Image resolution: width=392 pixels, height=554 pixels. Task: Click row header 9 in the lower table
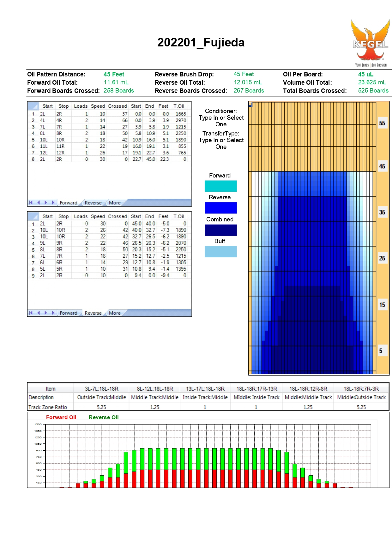tap(33, 276)
